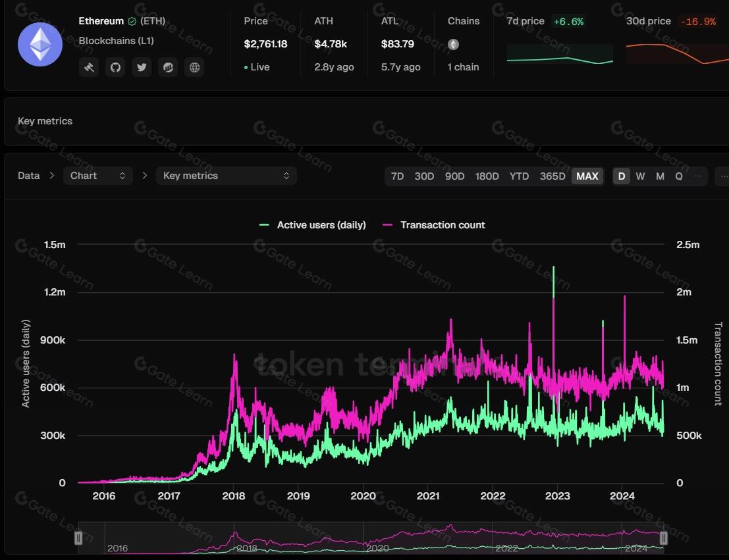The height and width of the screenshot is (560, 729).
Task: Click the left range slider handle
Action: pos(78,538)
